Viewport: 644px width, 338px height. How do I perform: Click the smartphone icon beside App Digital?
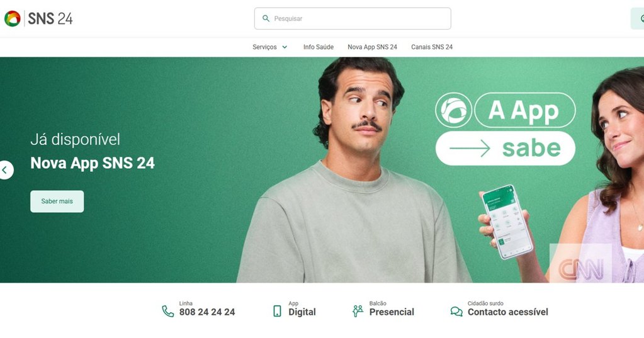coord(277,311)
